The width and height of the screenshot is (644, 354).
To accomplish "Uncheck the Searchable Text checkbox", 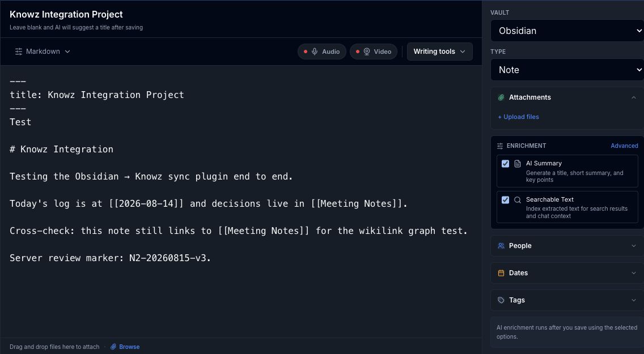I will point(505,200).
